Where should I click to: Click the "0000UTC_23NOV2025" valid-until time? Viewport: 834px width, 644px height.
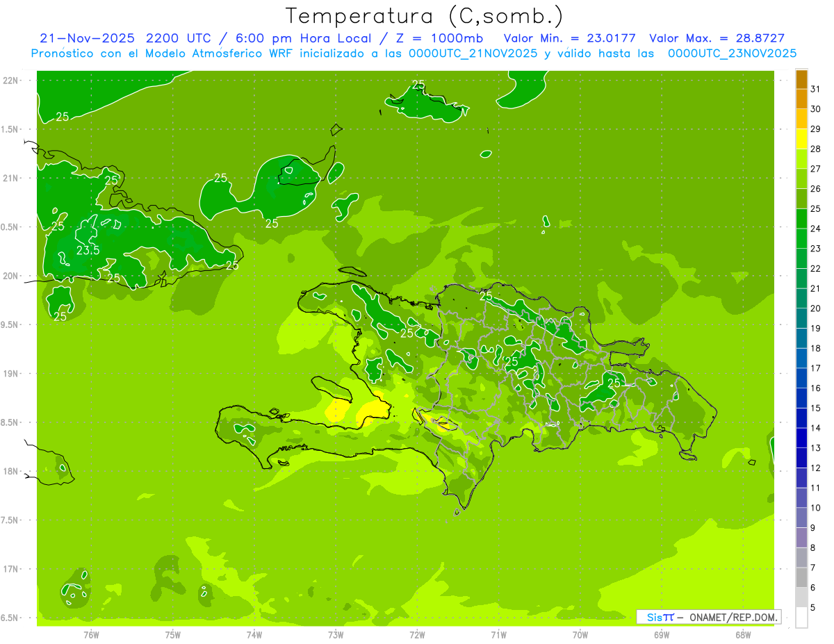tap(732, 53)
